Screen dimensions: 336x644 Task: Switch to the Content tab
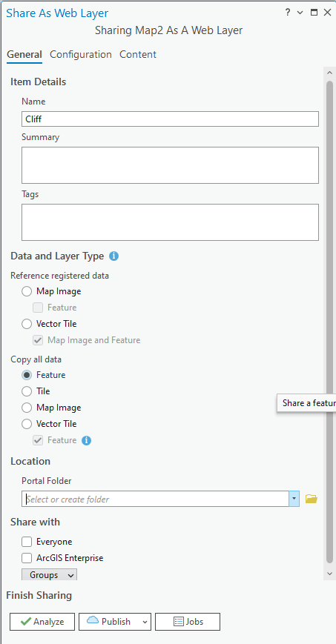138,55
